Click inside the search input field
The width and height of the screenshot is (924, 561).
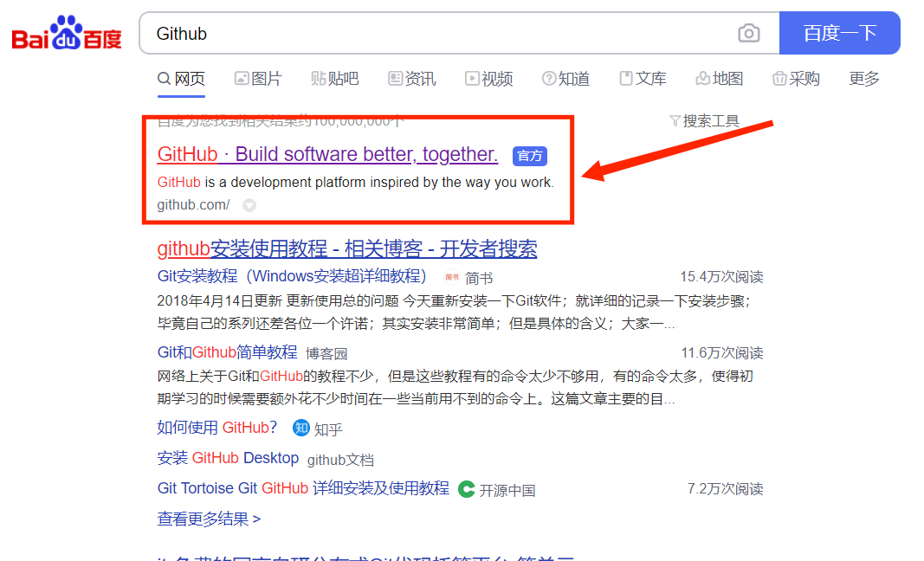pyautogui.click(x=390, y=33)
